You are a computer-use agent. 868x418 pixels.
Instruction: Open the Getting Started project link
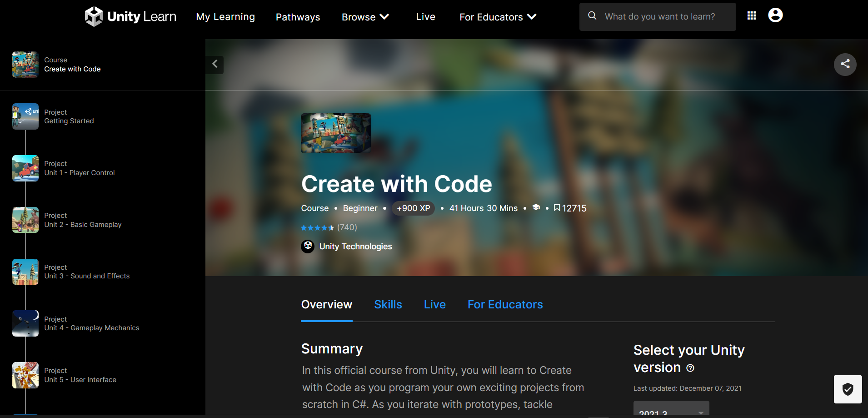click(69, 121)
